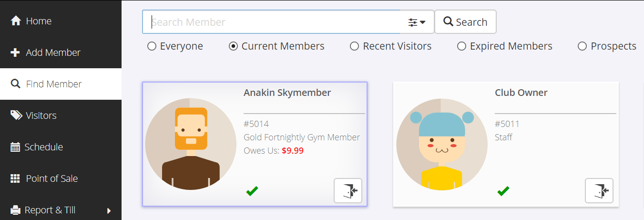Click the green checkmark on Anakin Skymember's card
Screen dimensions: 644x220
click(x=252, y=191)
